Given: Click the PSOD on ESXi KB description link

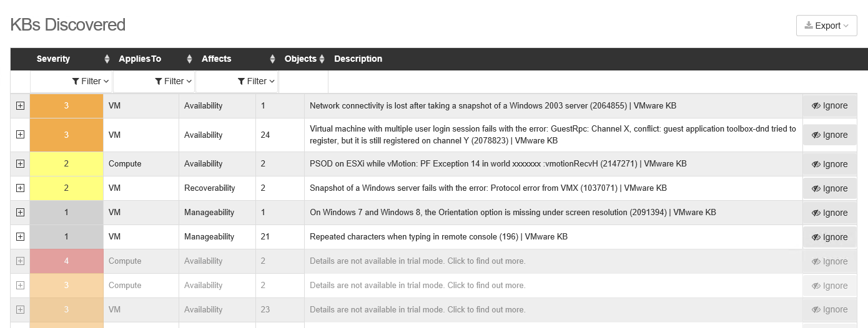Looking at the screenshot, I should click(498, 164).
